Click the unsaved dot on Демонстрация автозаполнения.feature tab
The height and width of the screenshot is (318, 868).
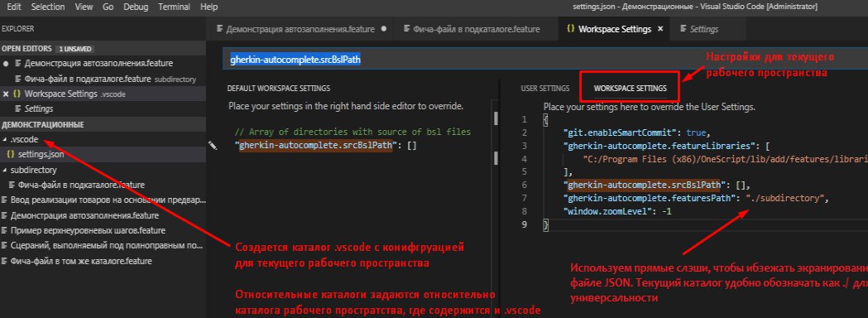pyautogui.click(x=384, y=29)
